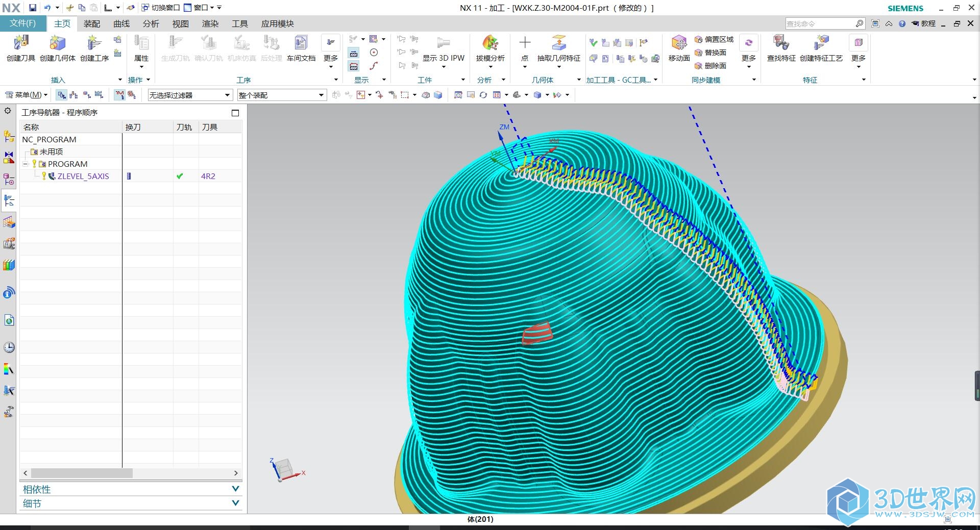Open the 无选择过滤器 selection filter dropdown
Viewport: 980px width, 530px height.
190,95
